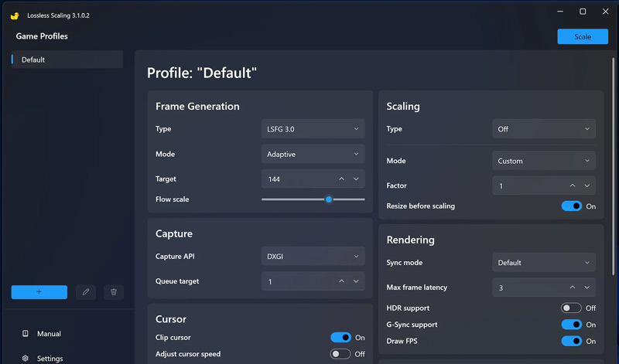Decrease Max frame latency with down arrow
This screenshot has width=619, height=364.
coord(587,287)
